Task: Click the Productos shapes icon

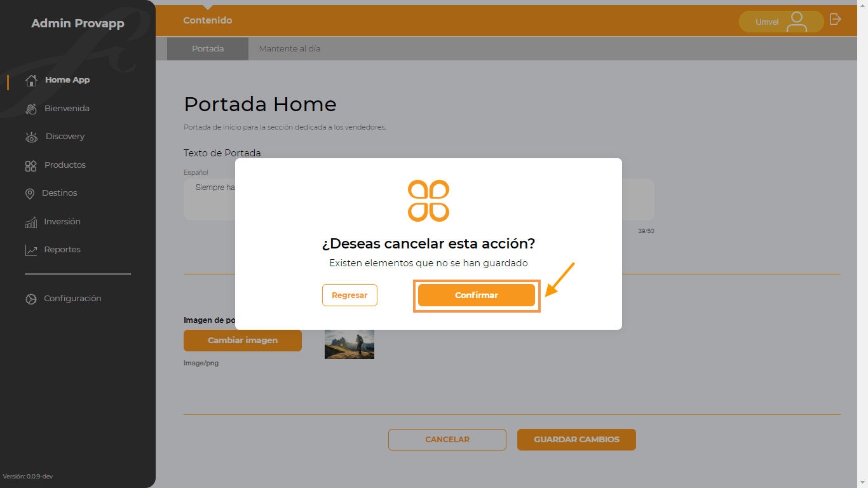Action: pos(31,165)
